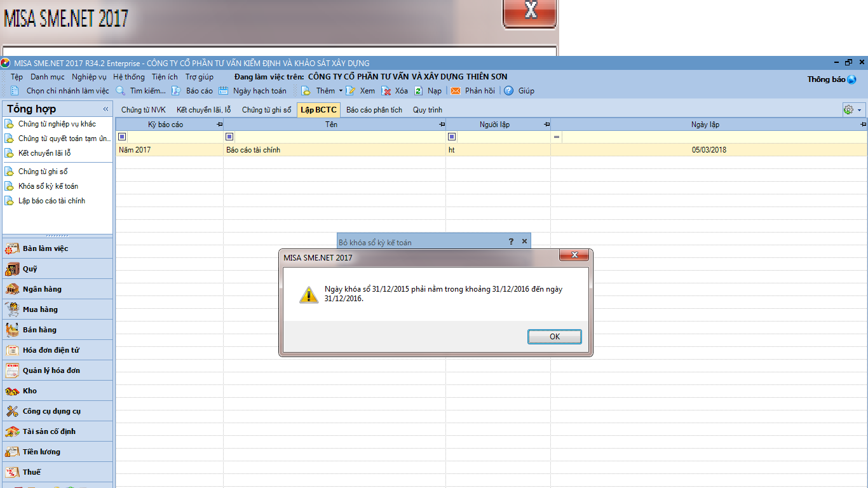Viewport: 868px width, 488px height.
Task: Open the Tiện ích menu
Action: (165, 77)
